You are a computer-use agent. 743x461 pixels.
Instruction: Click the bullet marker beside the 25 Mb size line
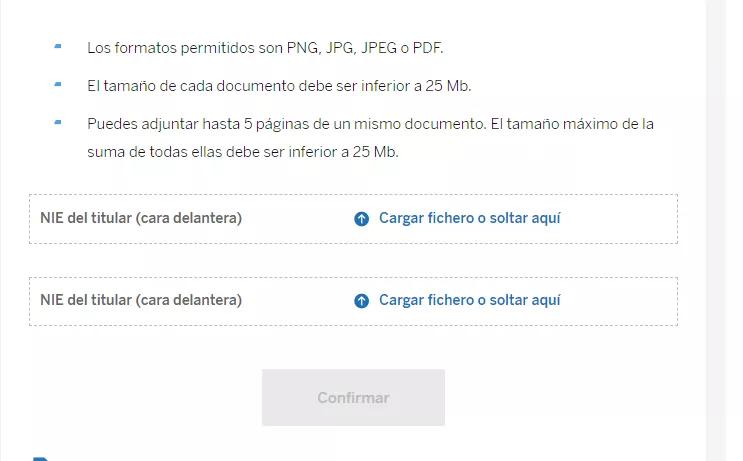tap(58, 85)
